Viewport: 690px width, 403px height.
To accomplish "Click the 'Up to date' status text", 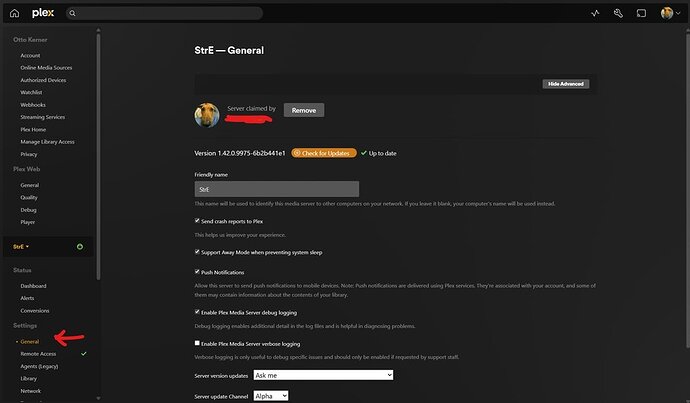I will point(382,153).
